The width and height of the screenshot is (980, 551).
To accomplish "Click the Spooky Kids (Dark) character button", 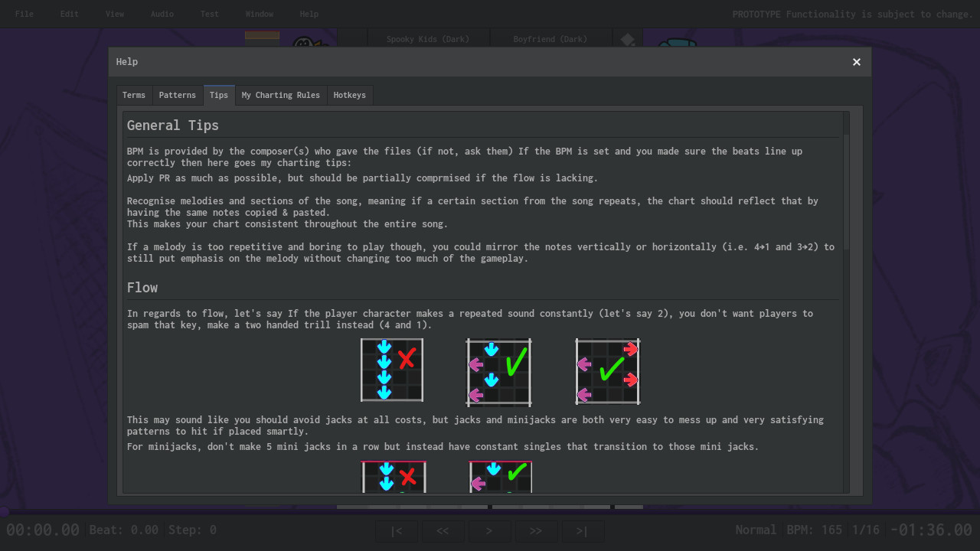I will (x=428, y=39).
